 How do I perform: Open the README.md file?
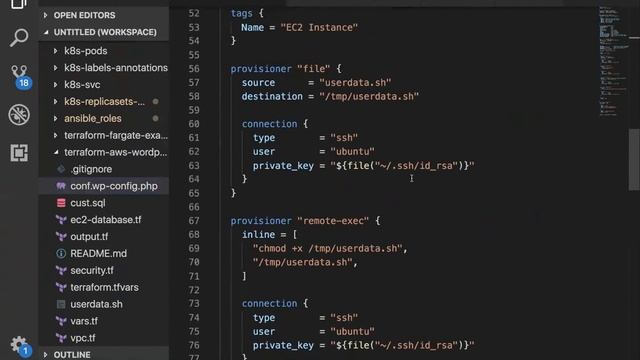(98, 253)
